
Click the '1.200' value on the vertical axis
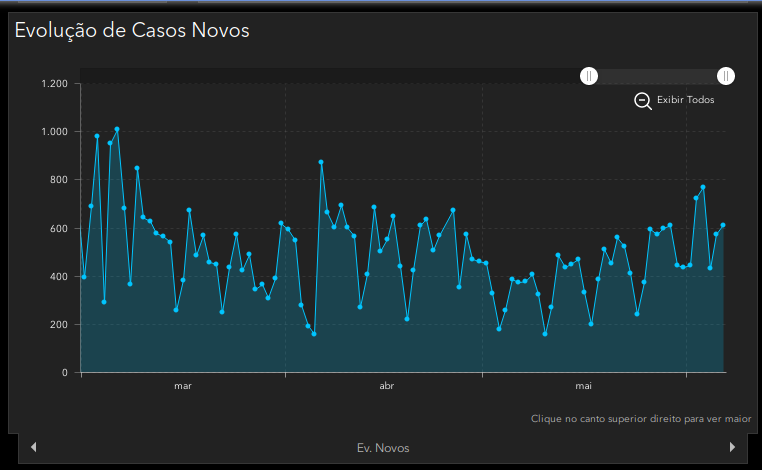coord(54,83)
